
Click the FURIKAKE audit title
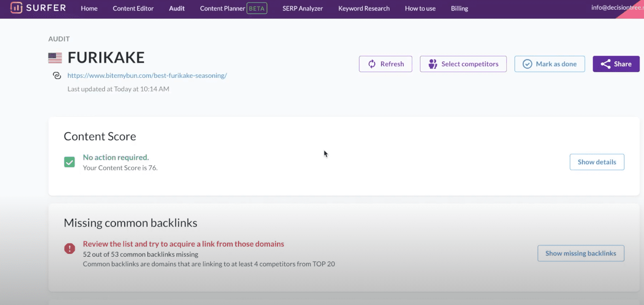tap(106, 58)
